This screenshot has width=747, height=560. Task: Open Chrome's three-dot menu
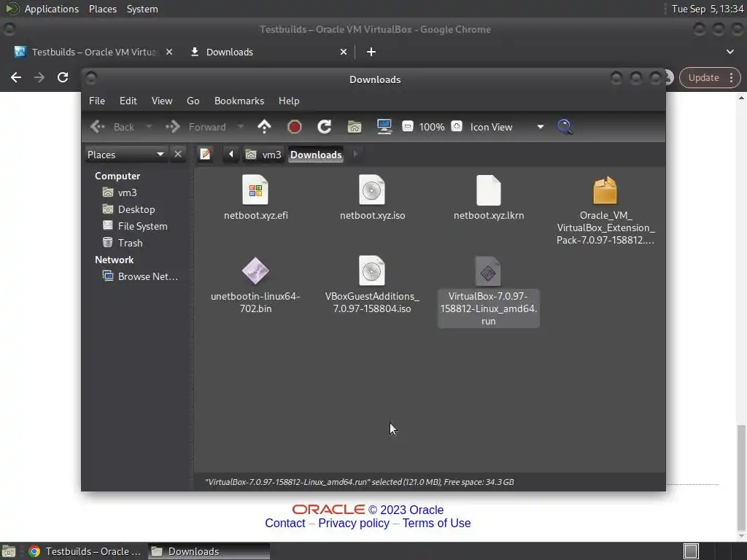(731, 77)
